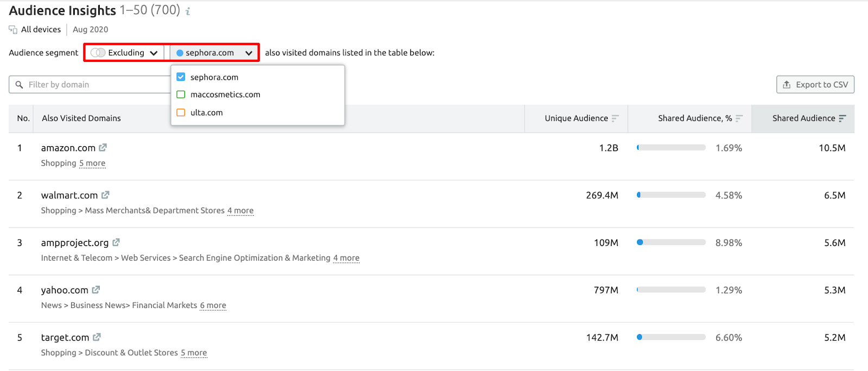Click the target.com shared audience progress bar
This screenshot has width=868, height=371.
(x=671, y=337)
